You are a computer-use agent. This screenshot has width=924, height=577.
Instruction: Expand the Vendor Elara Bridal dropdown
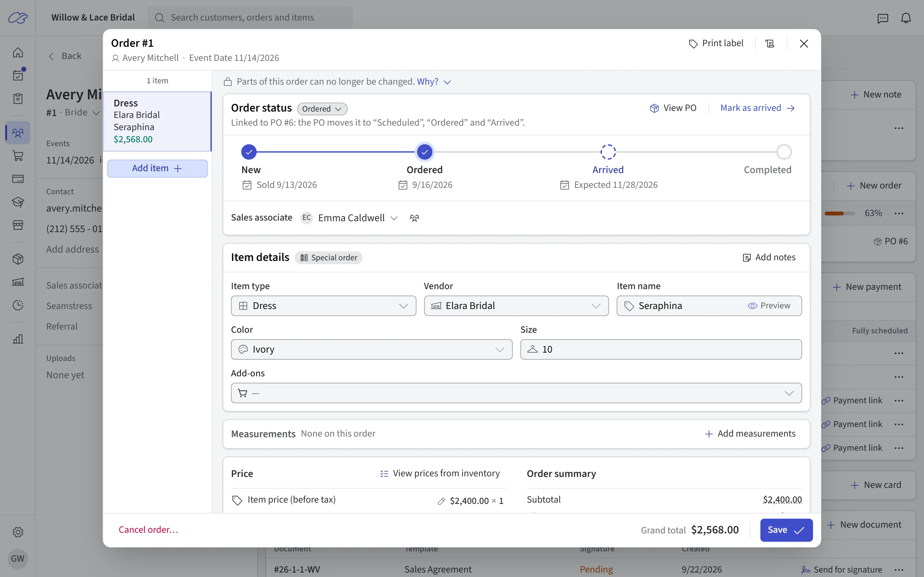coord(516,306)
